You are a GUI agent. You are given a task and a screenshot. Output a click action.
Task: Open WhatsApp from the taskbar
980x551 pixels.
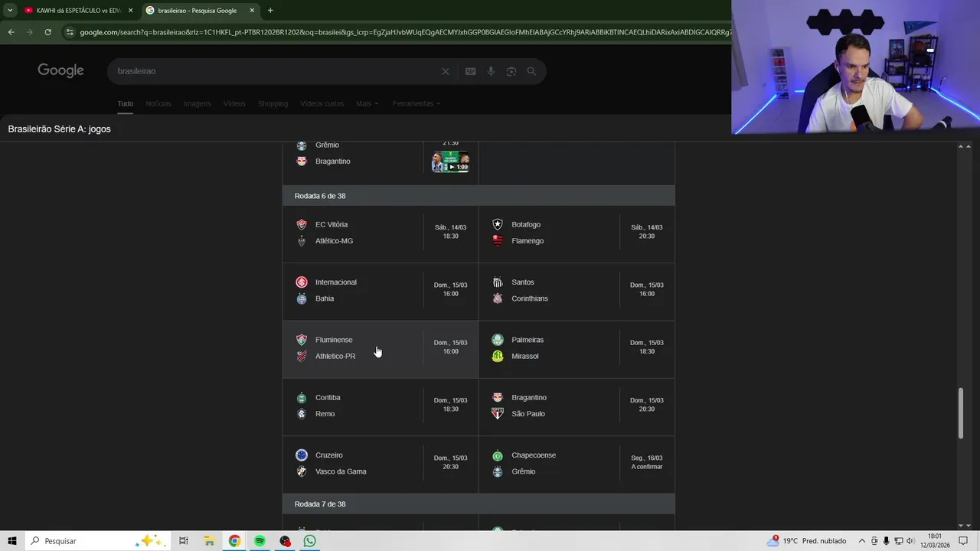tap(309, 541)
